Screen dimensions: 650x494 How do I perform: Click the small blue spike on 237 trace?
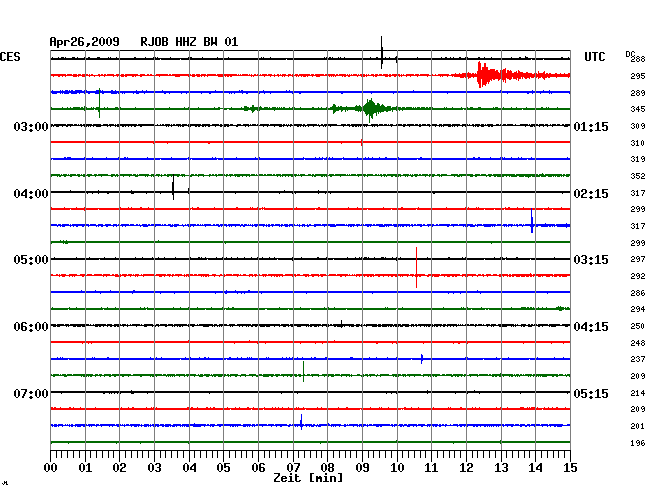(422, 359)
